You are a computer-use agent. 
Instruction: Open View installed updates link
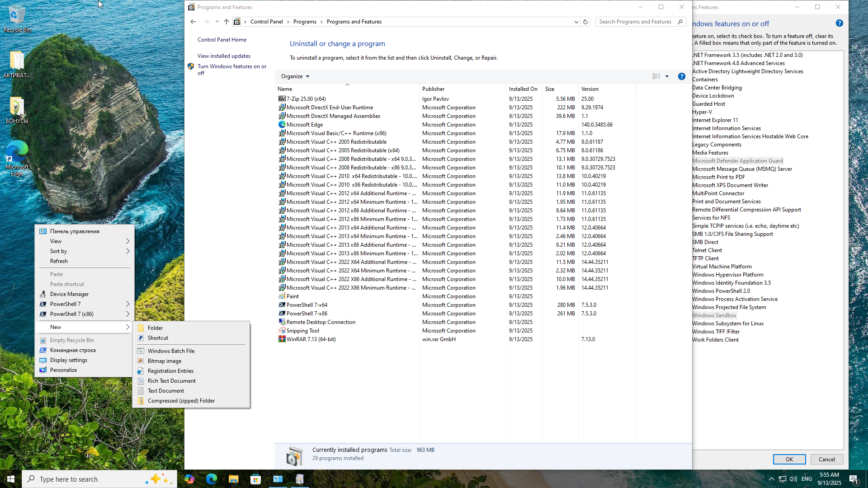click(x=224, y=56)
